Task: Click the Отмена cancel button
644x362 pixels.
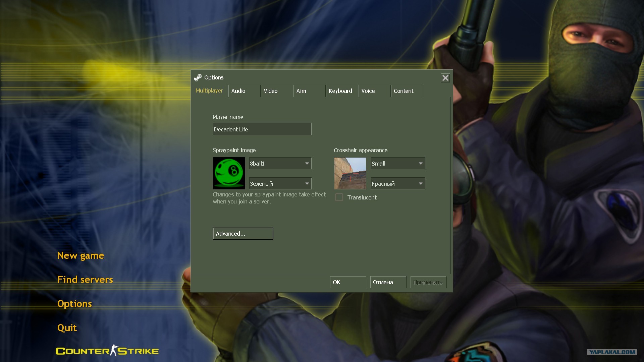Action: [388, 282]
